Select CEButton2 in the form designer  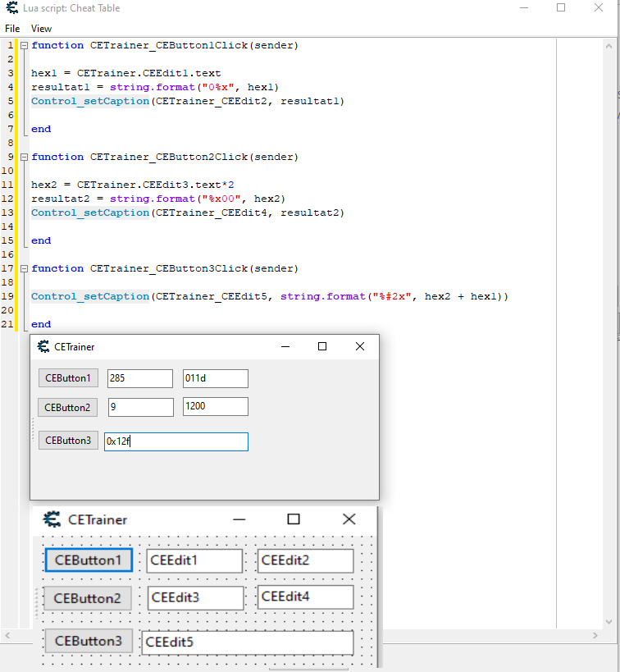[x=88, y=598]
